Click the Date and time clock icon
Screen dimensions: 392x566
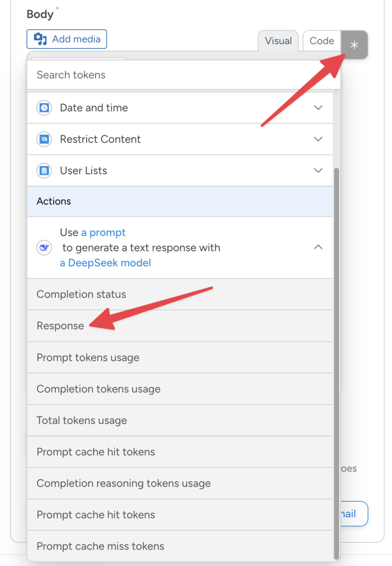point(43,108)
